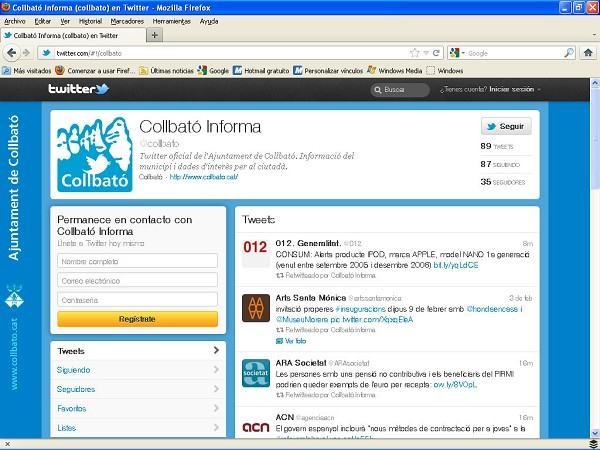Open Hotmail gratuito bookmark
600x450 pixels.
tap(261, 71)
